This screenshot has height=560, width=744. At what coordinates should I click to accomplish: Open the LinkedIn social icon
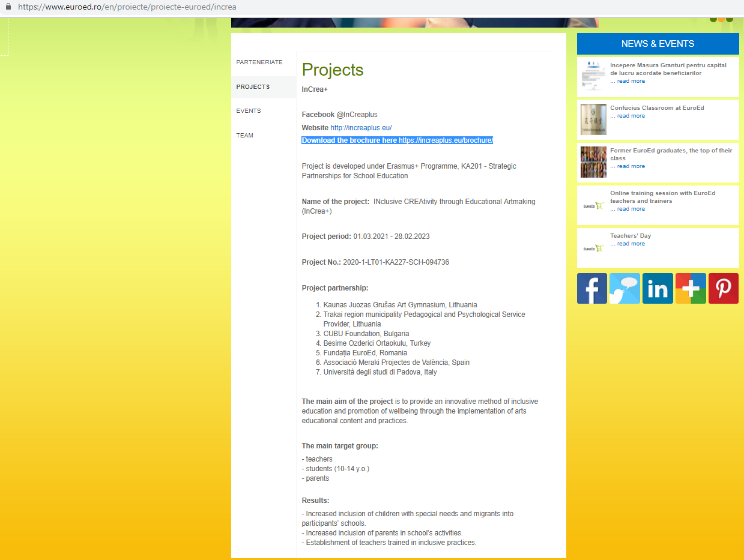[x=658, y=288]
